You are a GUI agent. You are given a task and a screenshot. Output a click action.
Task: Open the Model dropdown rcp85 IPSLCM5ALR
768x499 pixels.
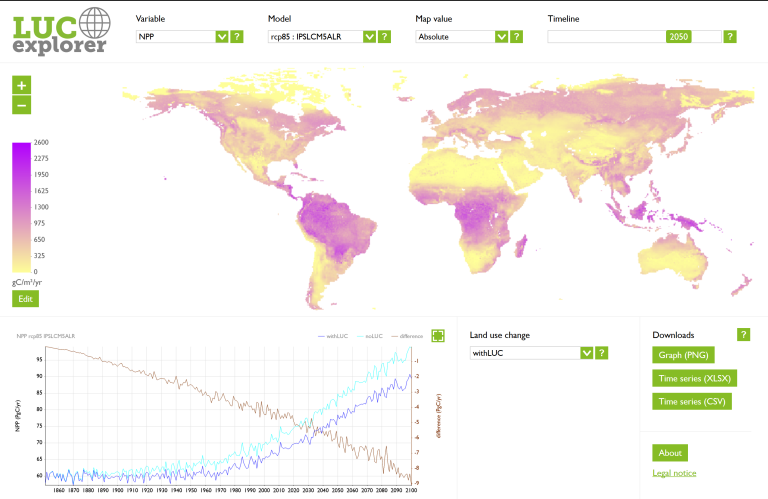[322, 37]
